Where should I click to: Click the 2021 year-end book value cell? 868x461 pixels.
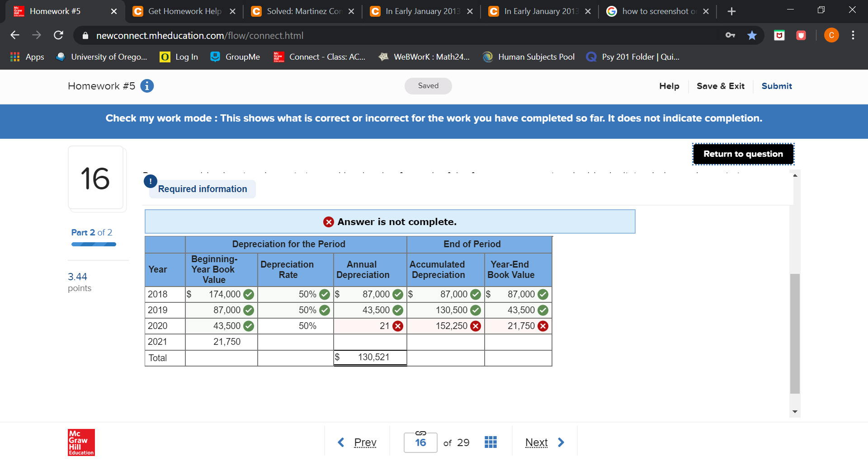pos(518,342)
